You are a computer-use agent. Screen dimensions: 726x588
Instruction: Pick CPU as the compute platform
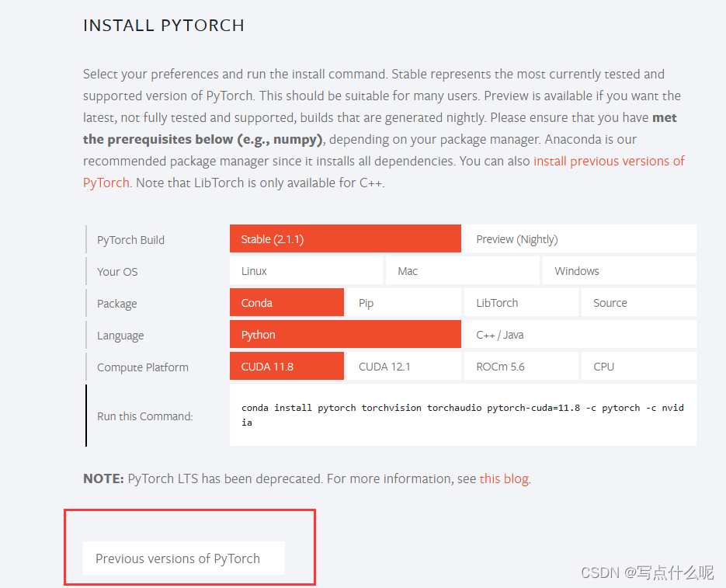[x=638, y=366]
